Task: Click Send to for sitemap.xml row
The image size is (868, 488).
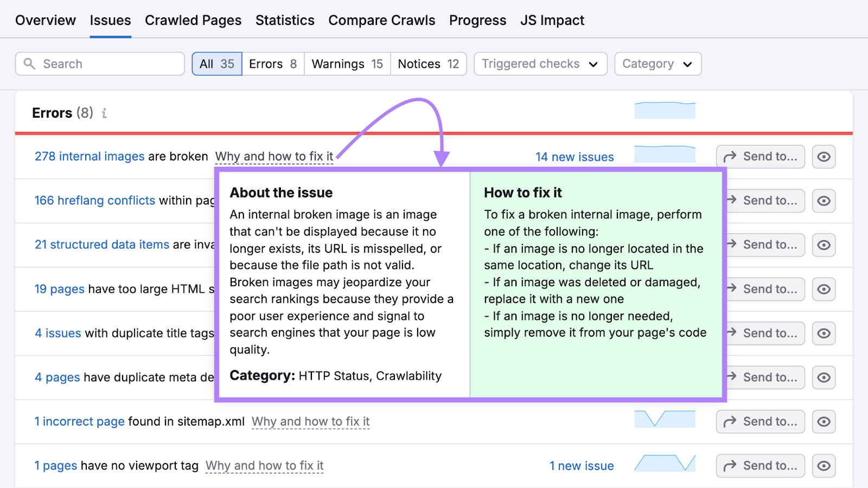Action: click(x=761, y=422)
